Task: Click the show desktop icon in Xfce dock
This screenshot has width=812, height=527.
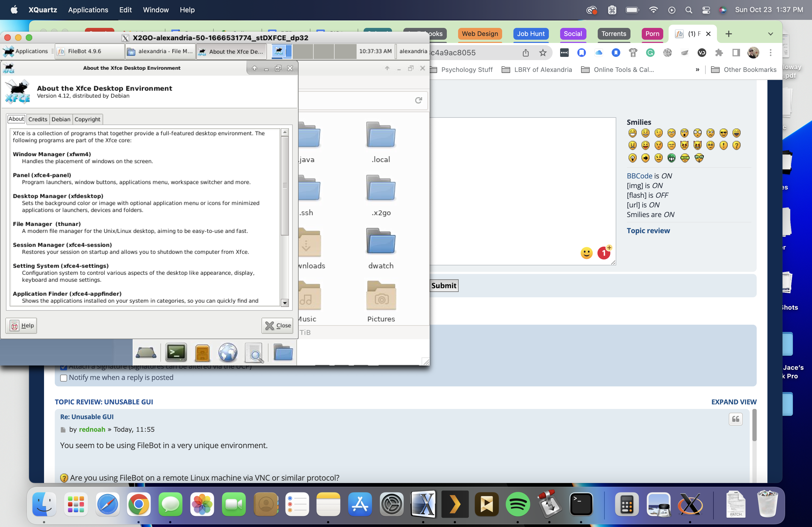Action: [146, 353]
